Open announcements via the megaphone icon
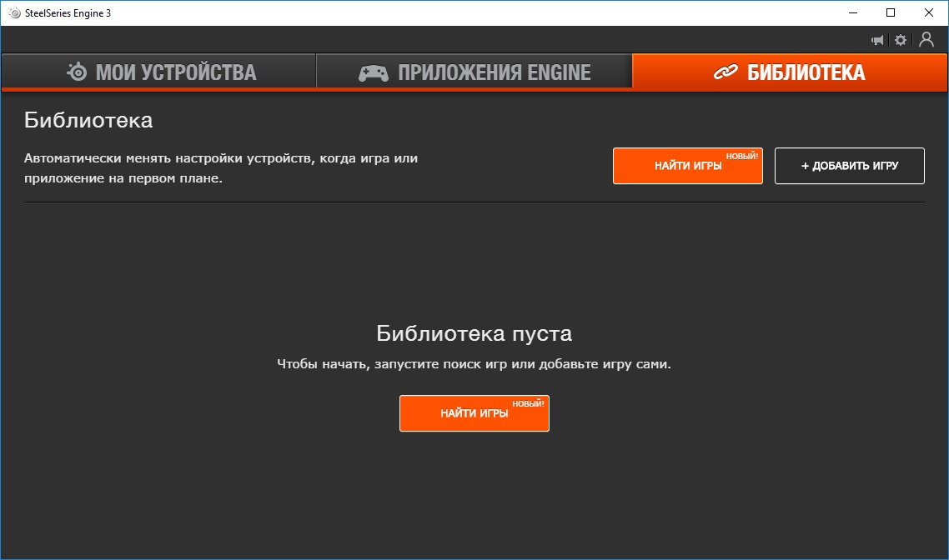This screenshot has width=949, height=560. coord(877,41)
